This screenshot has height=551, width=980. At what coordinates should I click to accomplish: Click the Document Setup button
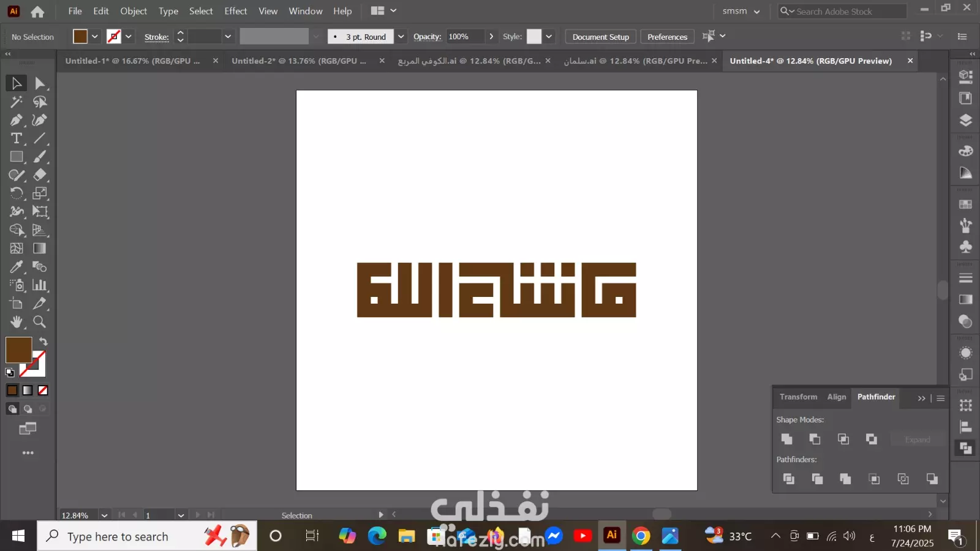pos(601,37)
